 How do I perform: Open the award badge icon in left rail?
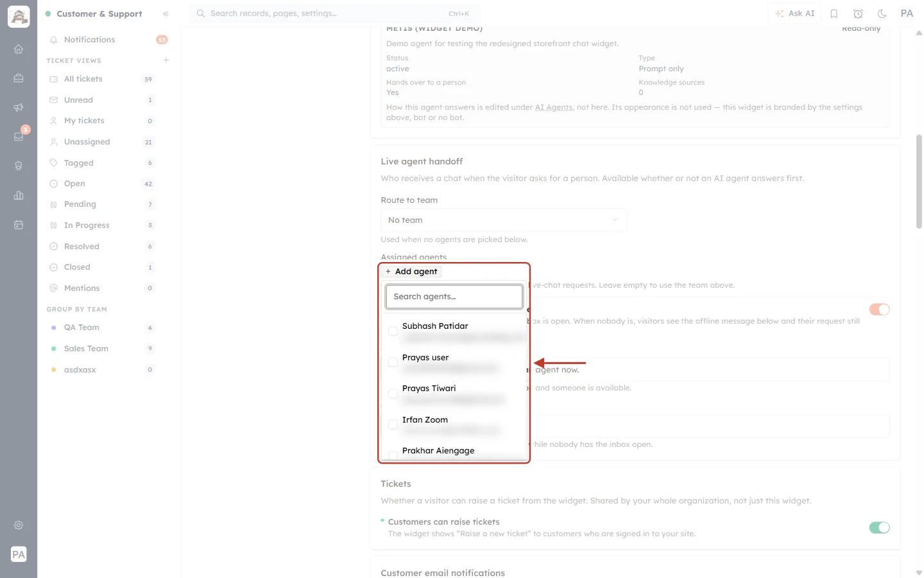19,166
